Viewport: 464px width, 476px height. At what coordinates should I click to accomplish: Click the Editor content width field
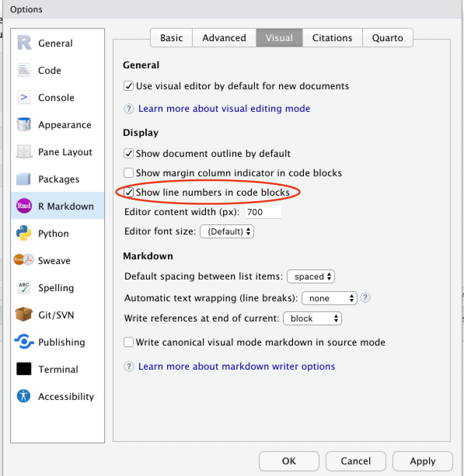(x=263, y=212)
